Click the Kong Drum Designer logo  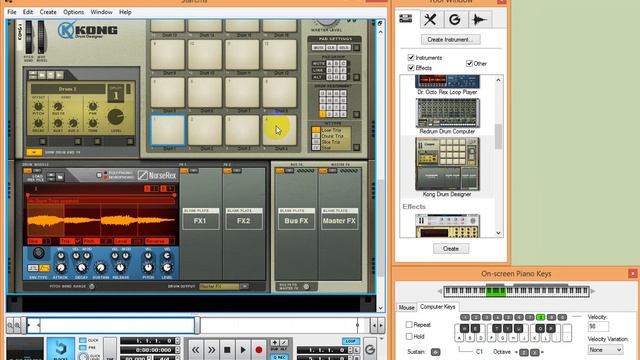pyautogui.click(x=87, y=30)
